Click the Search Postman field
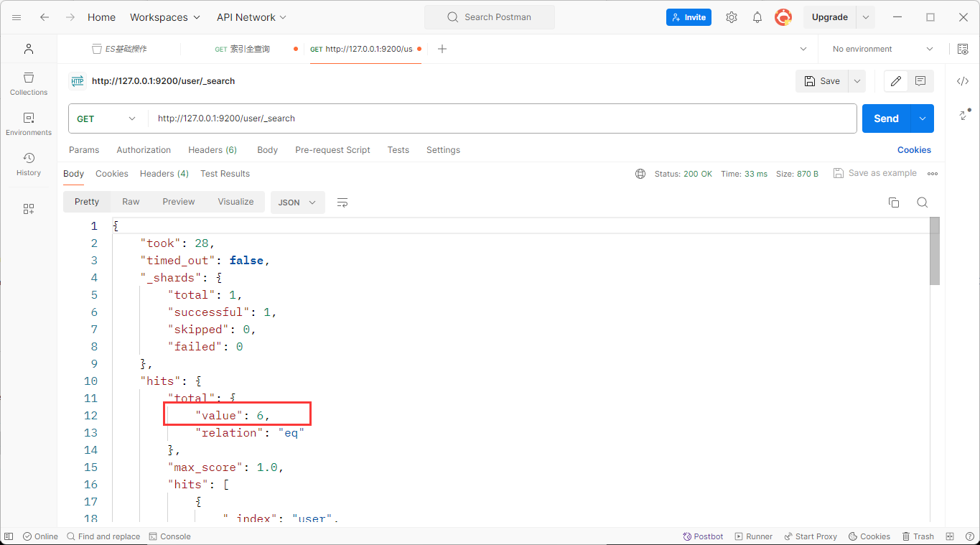This screenshot has height=545, width=980. pyautogui.click(x=490, y=17)
